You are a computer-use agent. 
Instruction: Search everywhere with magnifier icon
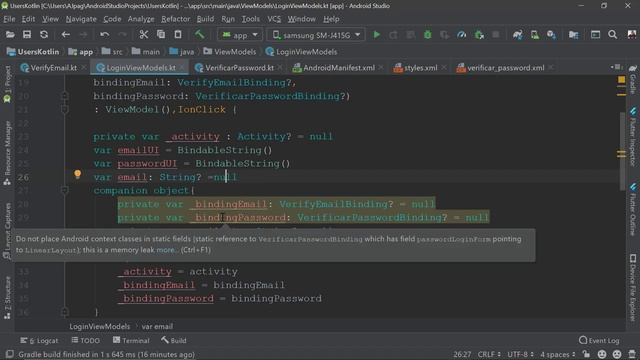[x=612, y=35]
